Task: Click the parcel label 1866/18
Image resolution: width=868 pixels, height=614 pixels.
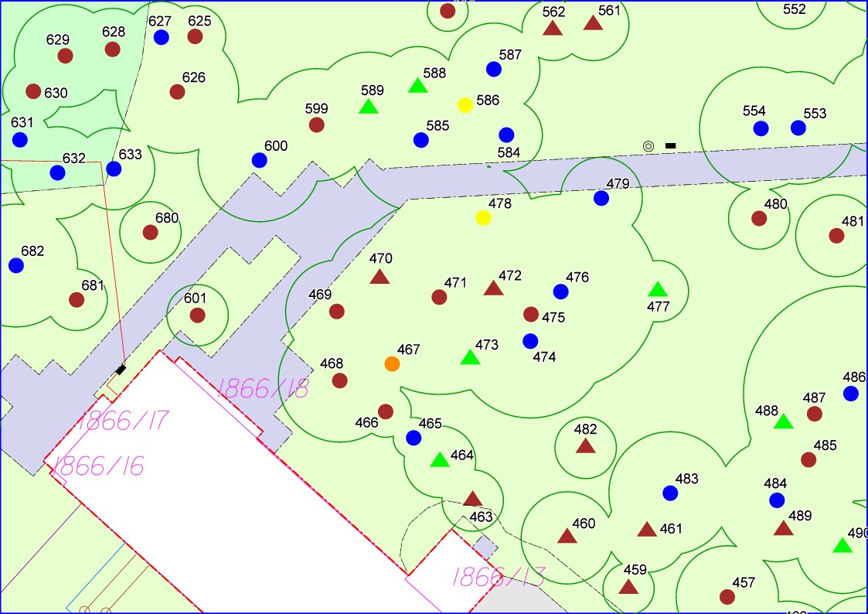Action: (263, 388)
